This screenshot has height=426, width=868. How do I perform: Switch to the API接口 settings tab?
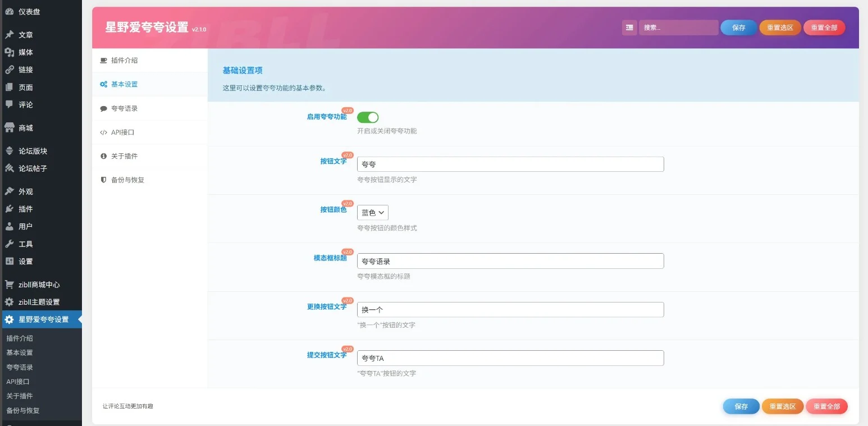(122, 132)
